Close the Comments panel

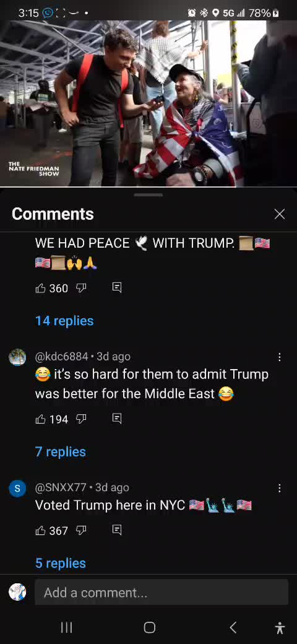tap(279, 214)
